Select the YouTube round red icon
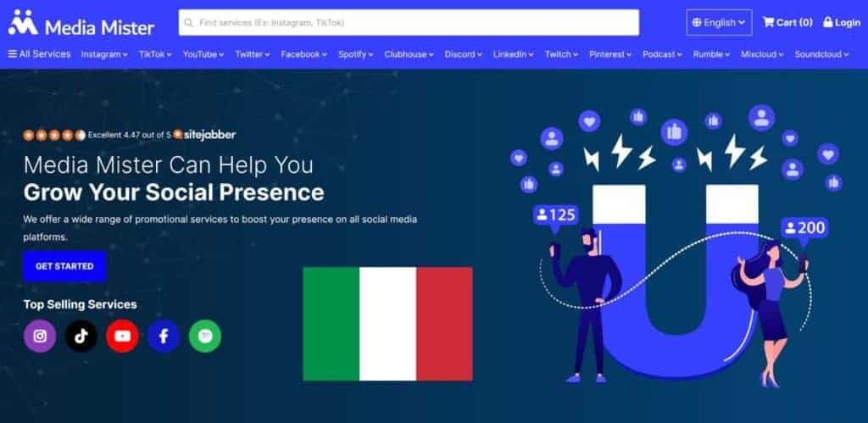The width and height of the screenshot is (868, 423). click(x=122, y=336)
